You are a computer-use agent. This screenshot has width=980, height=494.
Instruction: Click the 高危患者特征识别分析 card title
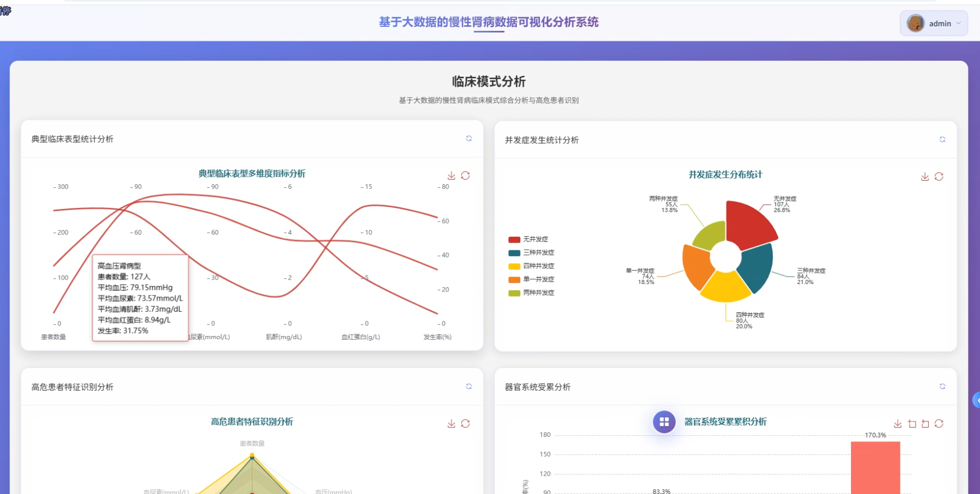(72, 387)
